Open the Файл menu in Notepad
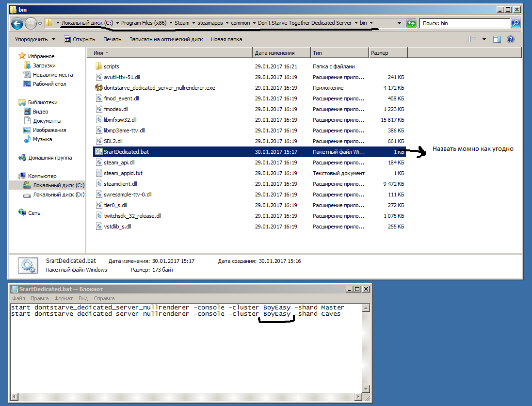532x406 pixels. [19, 298]
